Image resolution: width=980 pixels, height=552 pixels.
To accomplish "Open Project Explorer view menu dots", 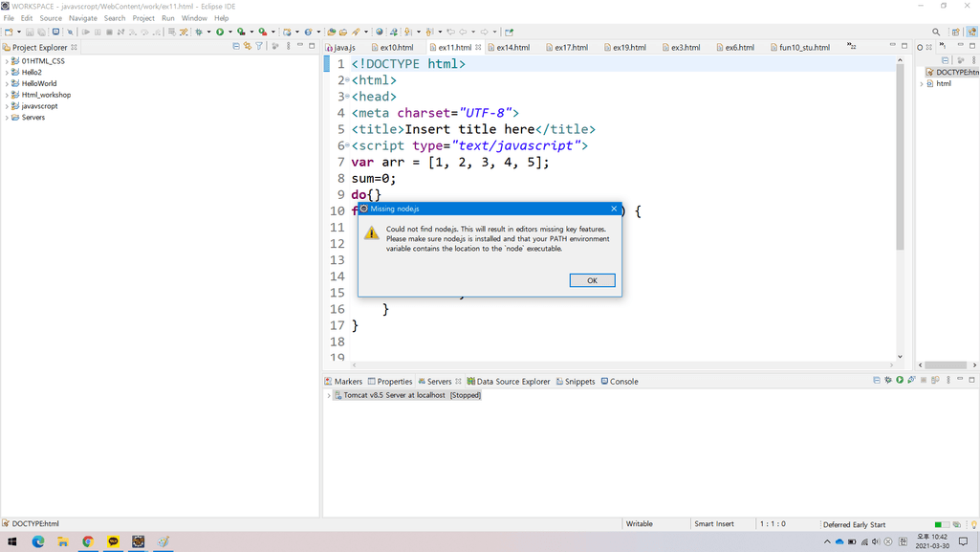I will (288, 46).
